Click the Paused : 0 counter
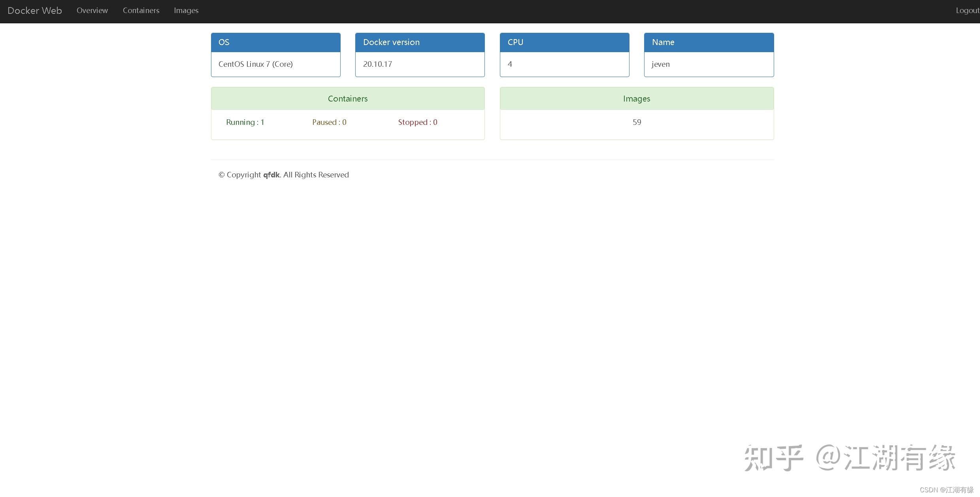 329,122
